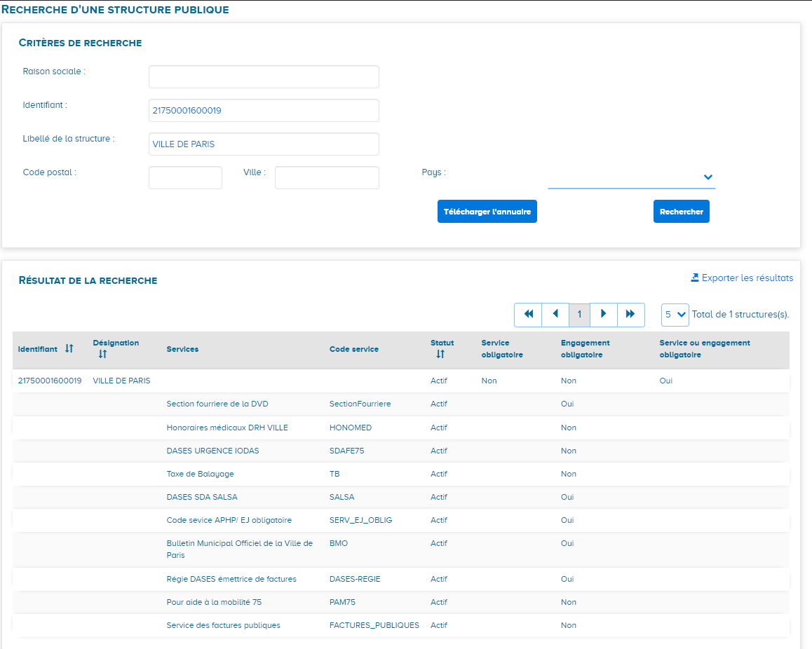The width and height of the screenshot is (812, 649).
Task: Go to the next results page
Action: tap(604, 314)
